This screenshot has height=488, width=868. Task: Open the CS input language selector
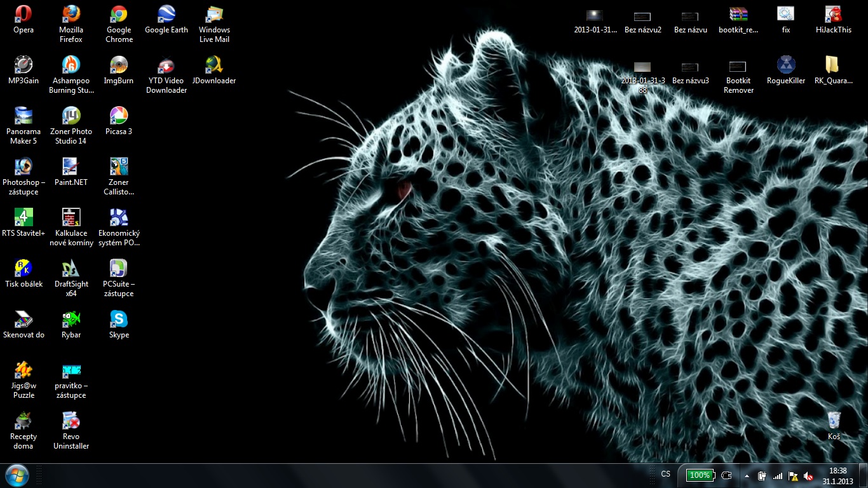pos(665,474)
